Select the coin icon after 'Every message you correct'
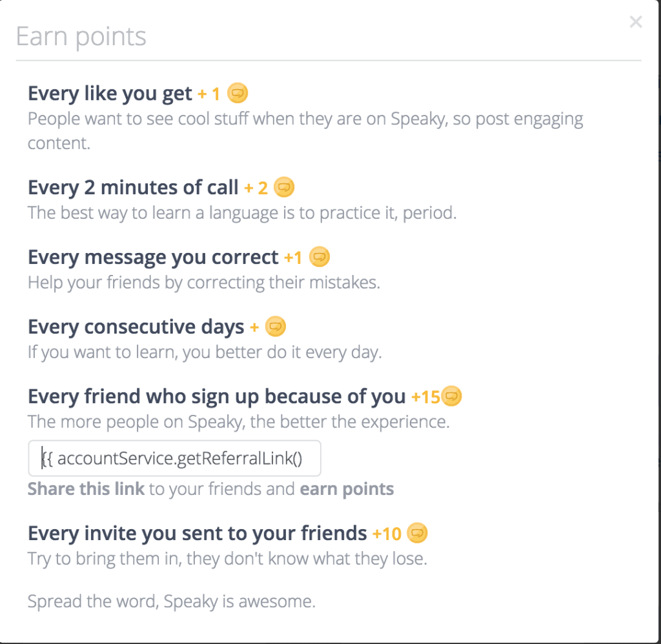 pos(321,257)
